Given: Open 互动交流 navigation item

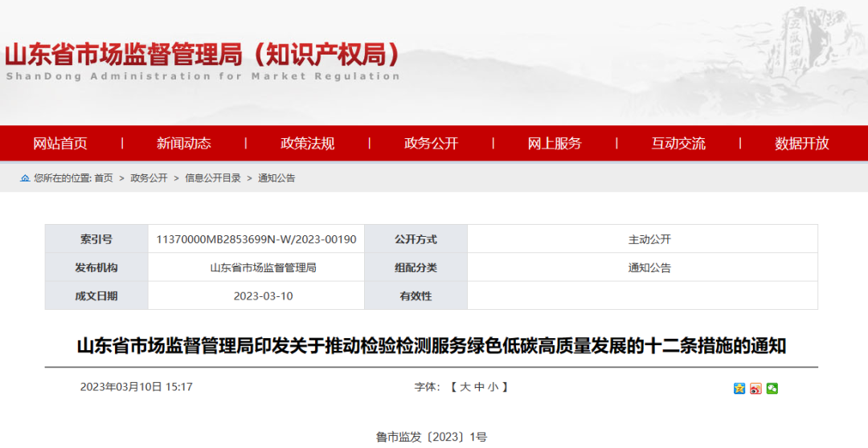Looking at the screenshot, I should [678, 144].
